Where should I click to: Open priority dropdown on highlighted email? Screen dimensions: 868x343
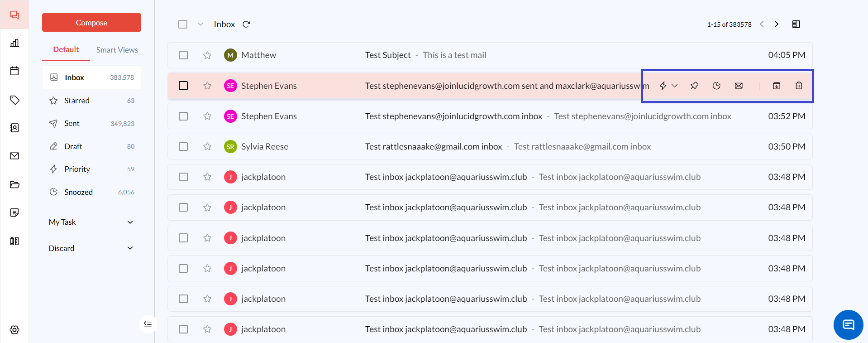pos(674,86)
